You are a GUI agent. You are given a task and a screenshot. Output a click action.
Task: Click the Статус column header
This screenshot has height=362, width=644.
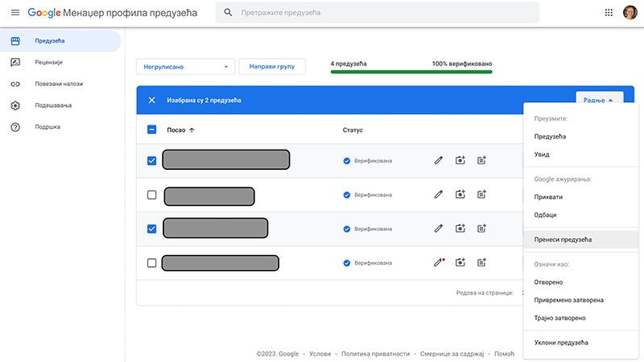[x=353, y=130]
